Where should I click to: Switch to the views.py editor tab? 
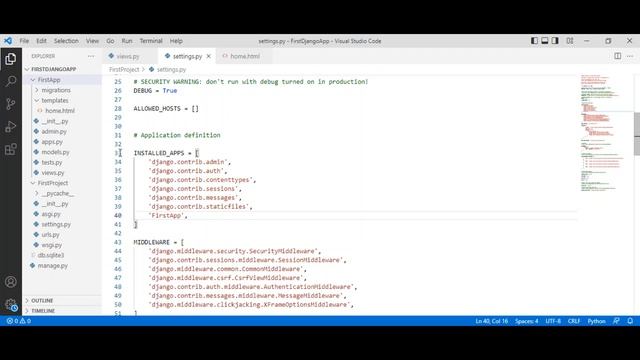[x=129, y=56]
